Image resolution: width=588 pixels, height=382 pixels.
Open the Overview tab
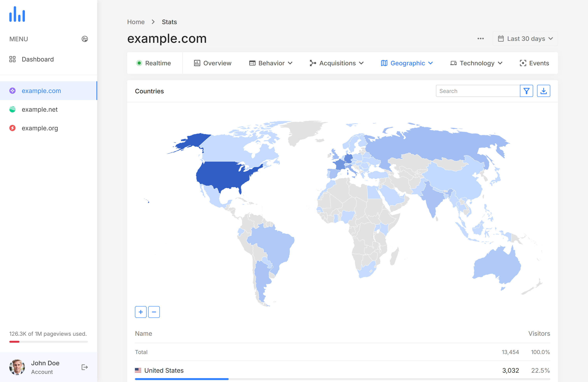click(213, 63)
